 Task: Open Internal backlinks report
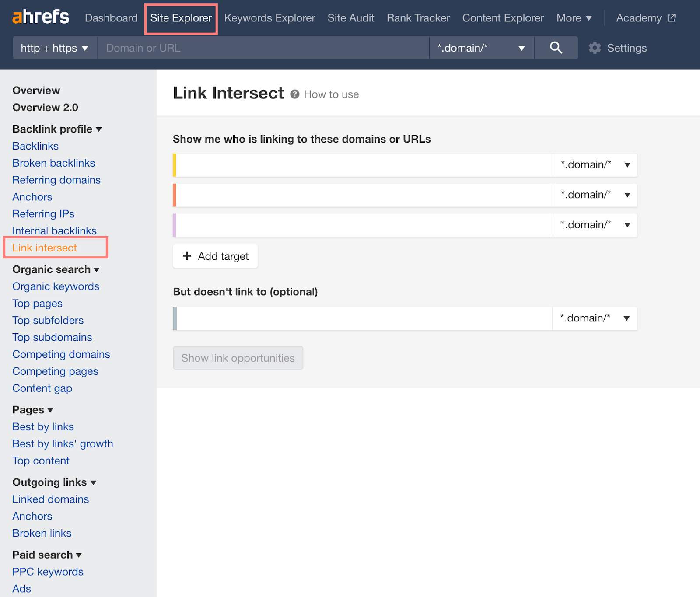(54, 231)
